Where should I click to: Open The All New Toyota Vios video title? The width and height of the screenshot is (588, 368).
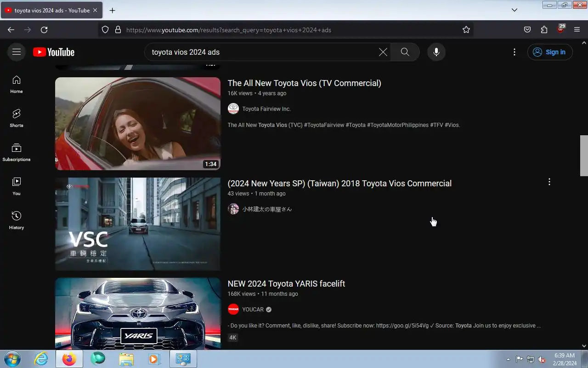coord(305,83)
